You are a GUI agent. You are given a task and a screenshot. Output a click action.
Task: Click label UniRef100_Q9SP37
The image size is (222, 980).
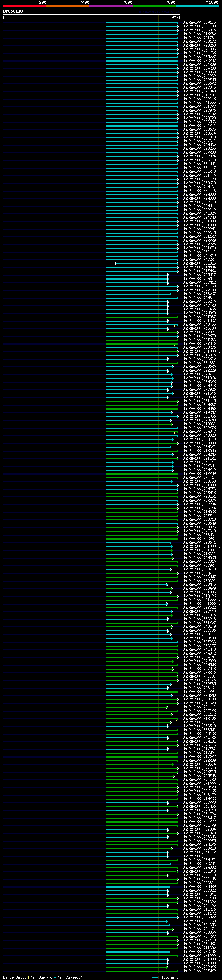[199, 60]
